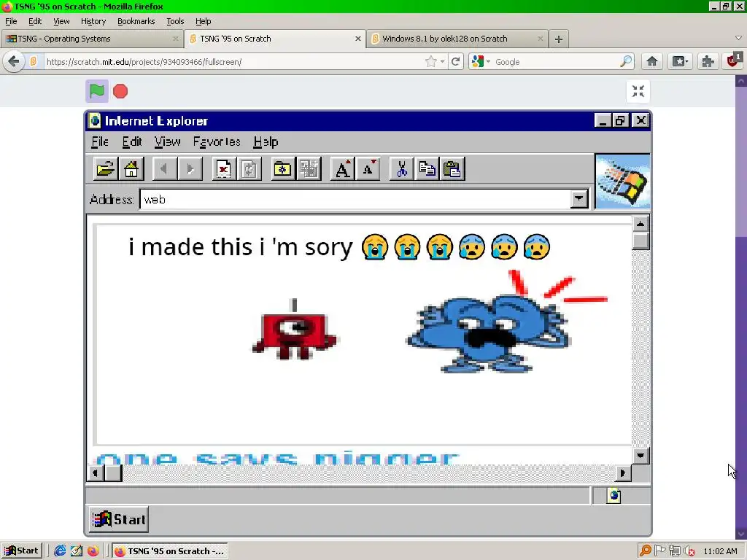Click the Windows XP taskbar Start button
This screenshot has width=747, height=560.
(21, 551)
